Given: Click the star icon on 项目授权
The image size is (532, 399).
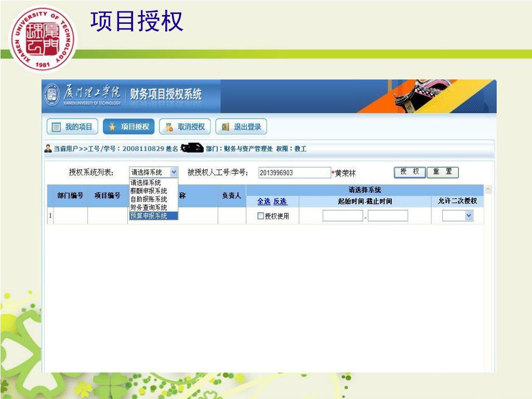Looking at the screenshot, I should [112, 127].
